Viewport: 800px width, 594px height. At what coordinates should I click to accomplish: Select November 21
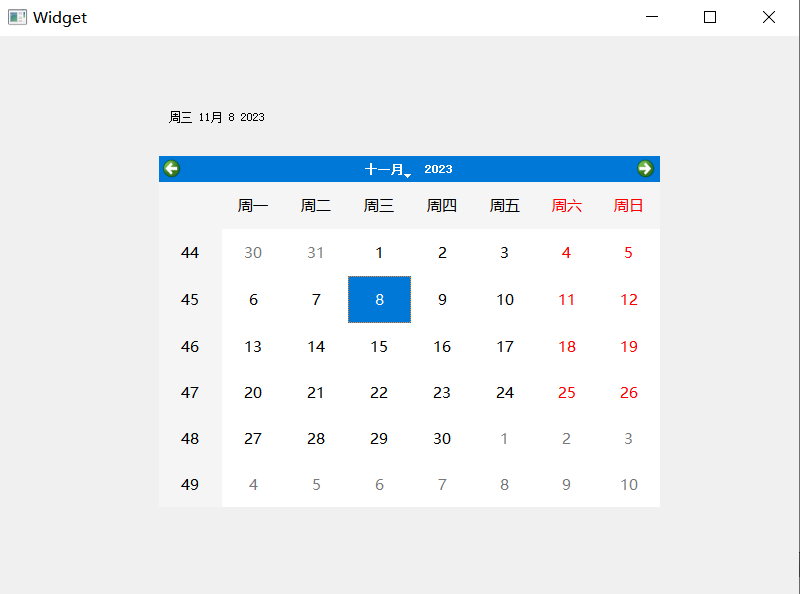[x=316, y=392]
